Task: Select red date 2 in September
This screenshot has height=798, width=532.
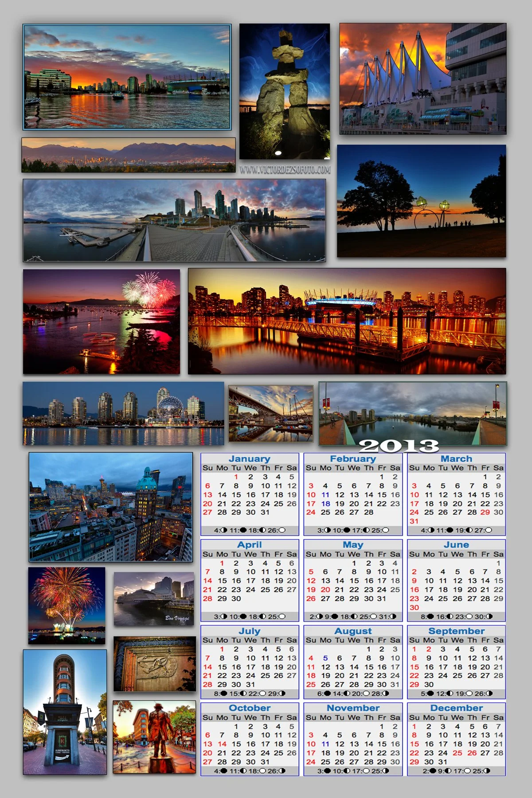Action: click(429, 649)
